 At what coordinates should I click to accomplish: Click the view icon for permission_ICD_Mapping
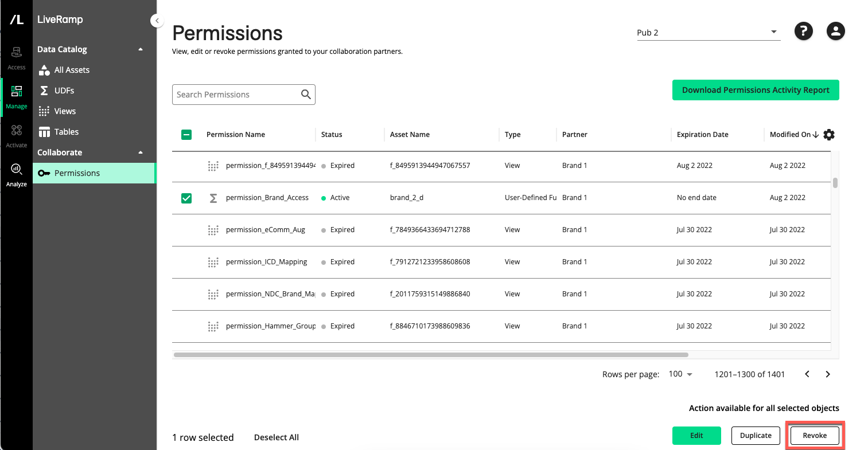click(213, 262)
